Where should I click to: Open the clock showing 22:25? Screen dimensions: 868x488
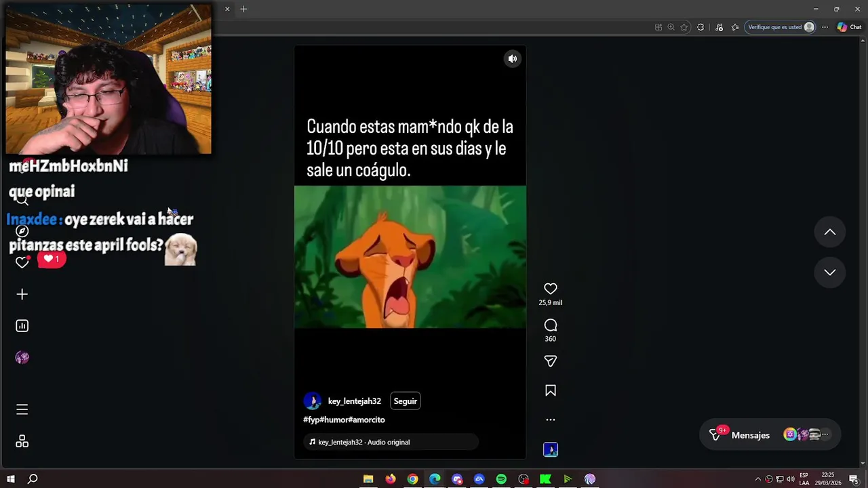coord(827,479)
